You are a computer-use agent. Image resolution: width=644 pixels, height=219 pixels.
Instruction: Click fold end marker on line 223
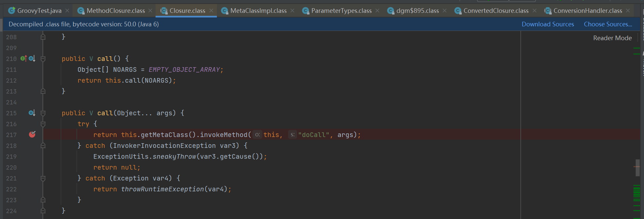pos(43,200)
